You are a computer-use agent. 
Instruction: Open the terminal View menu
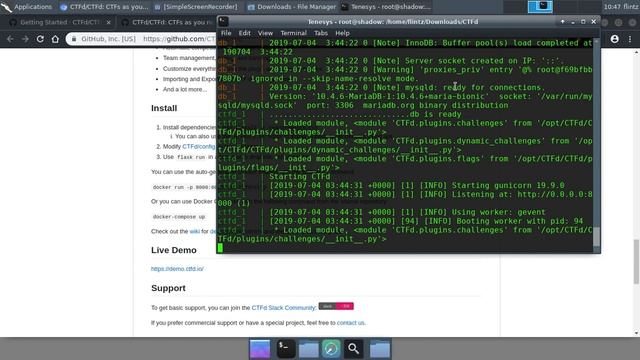pos(265,33)
